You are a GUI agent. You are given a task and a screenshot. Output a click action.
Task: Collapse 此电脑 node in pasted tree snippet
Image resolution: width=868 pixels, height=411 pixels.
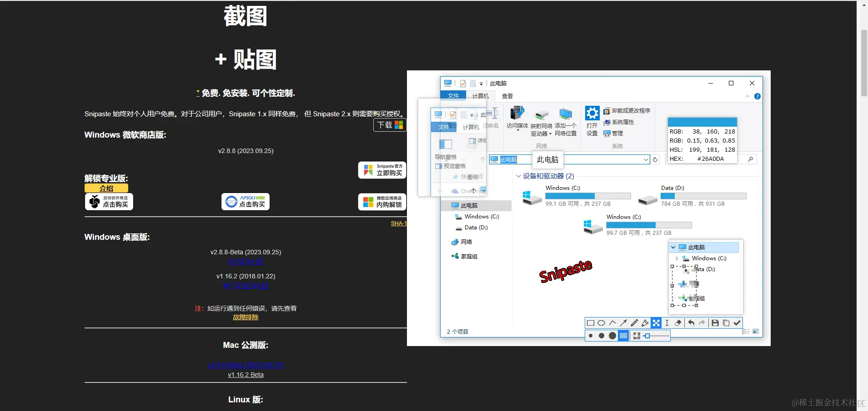tap(673, 248)
